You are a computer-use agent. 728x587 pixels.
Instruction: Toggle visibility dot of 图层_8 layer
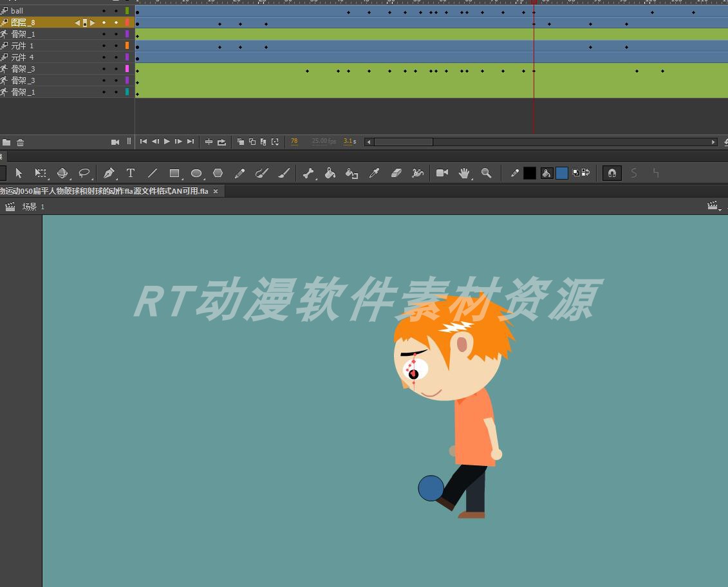(104, 23)
